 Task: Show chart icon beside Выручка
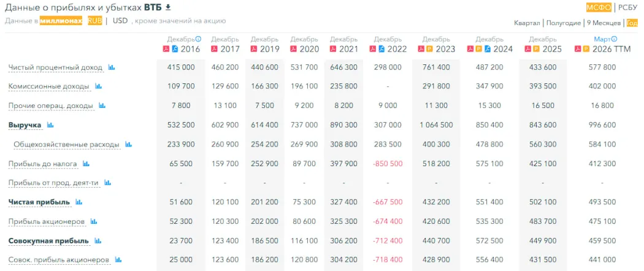pos(51,125)
